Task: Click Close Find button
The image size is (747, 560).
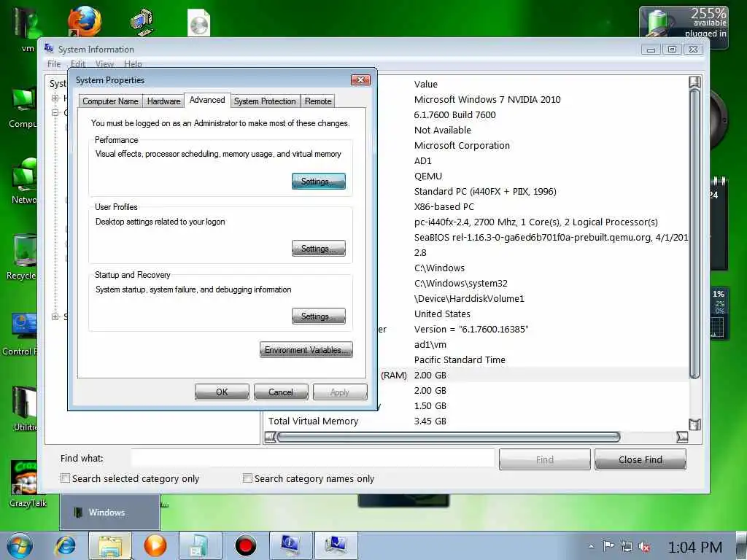Action: click(640, 459)
